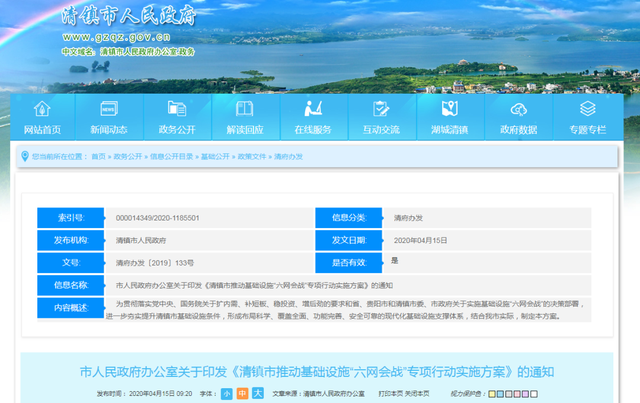The width and height of the screenshot is (640, 403).
Task: Set font size to 大 (large)
Action: (257, 394)
